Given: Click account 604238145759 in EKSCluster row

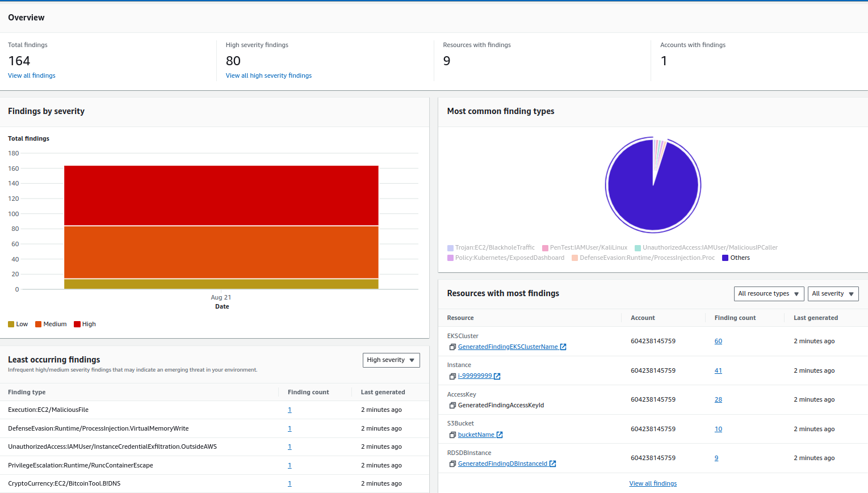Looking at the screenshot, I should pos(653,342).
